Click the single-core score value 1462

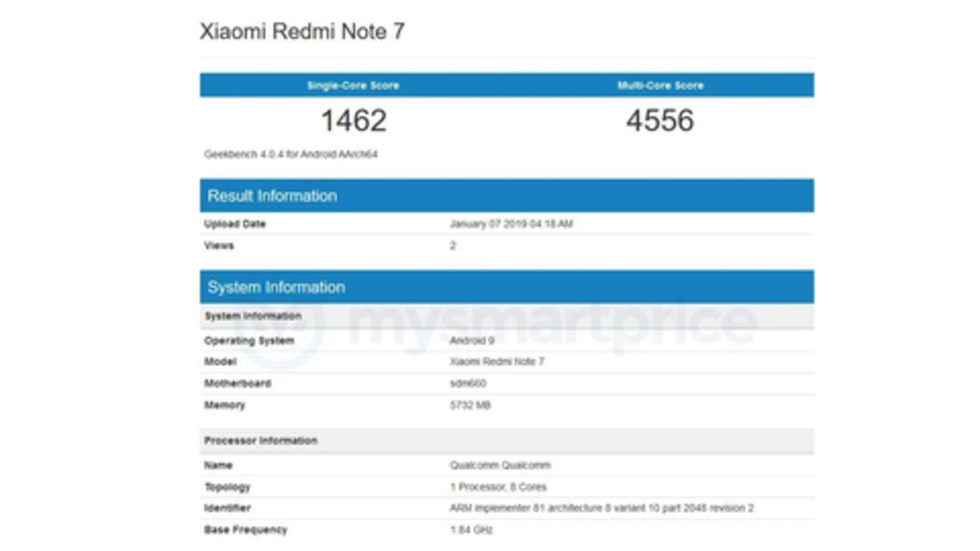pyautogui.click(x=353, y=121)
